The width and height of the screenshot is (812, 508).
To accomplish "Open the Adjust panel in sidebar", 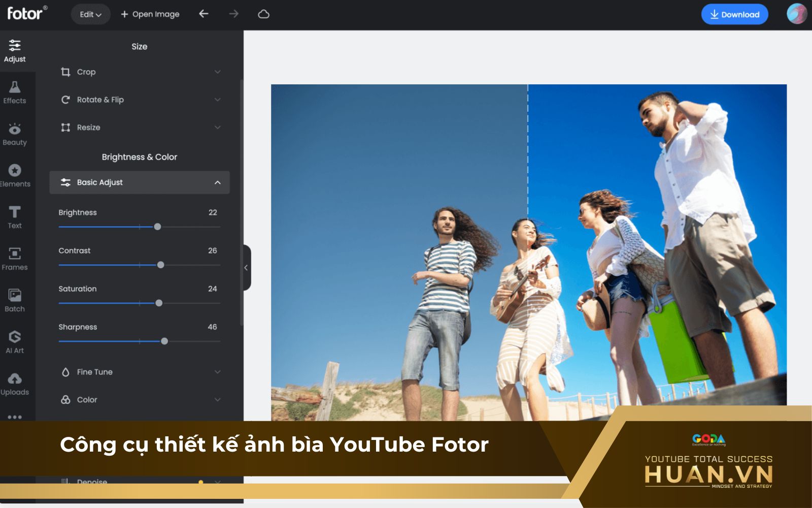I will (x=15, y=51).
